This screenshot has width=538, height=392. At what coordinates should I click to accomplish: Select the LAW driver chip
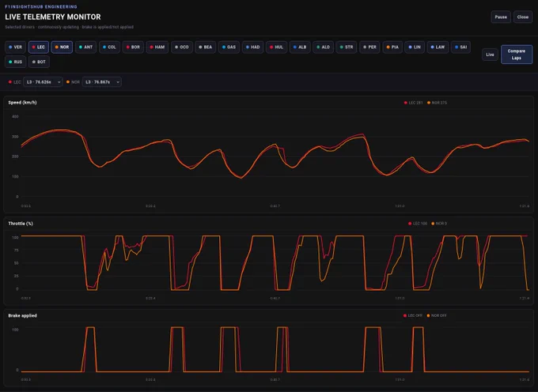[x=438, y=47]
